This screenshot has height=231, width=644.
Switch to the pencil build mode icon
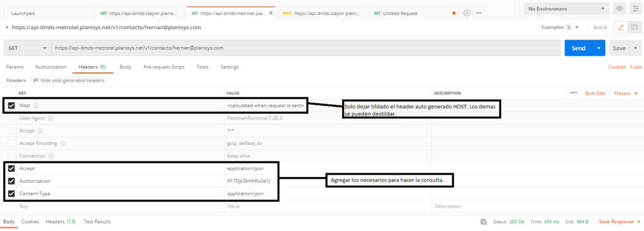tap(621, 28)
